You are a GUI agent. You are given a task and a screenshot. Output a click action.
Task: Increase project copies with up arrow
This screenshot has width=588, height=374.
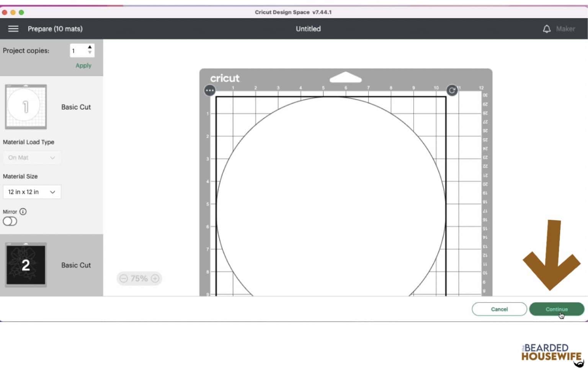click(90, 47)
